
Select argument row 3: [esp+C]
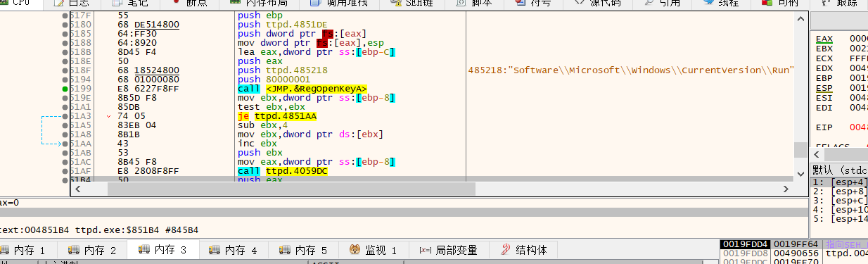click(x=840, y=200)
